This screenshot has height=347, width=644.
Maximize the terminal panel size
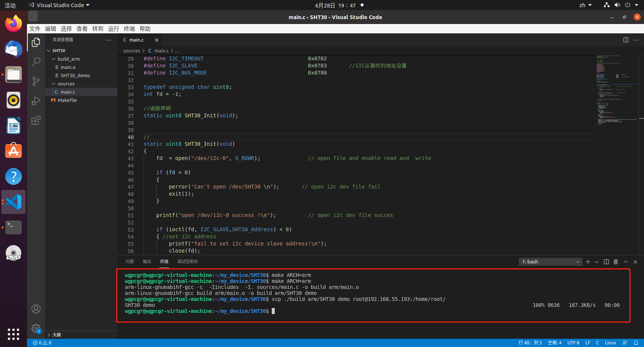[x=626, y=262]
